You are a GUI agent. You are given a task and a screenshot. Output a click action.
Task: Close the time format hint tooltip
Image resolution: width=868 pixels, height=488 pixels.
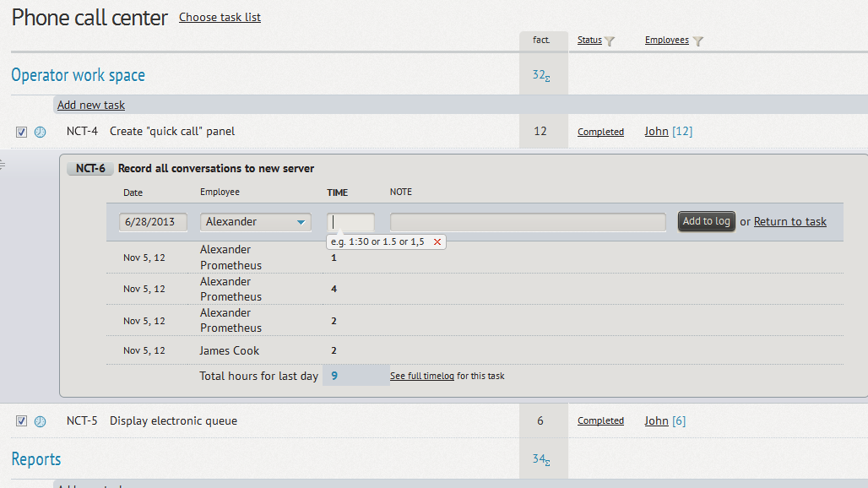437,242
